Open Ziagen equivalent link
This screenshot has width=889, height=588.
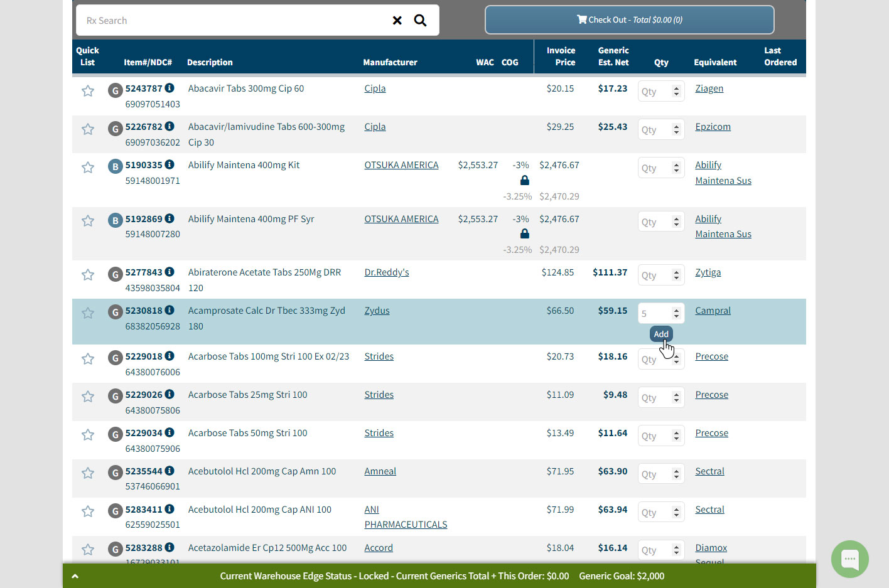pos(709,88)
